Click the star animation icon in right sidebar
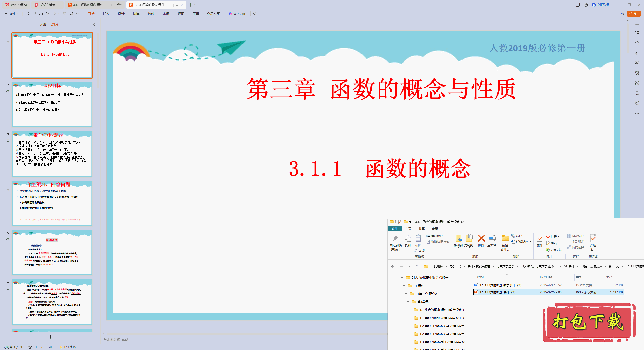The image size is (644, 350). (637, 43)
